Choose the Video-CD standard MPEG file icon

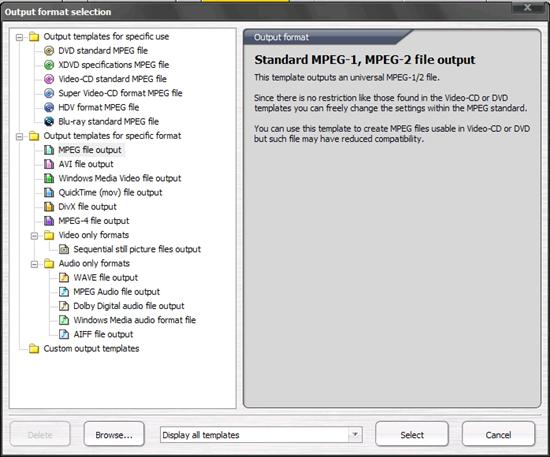pyautogui.click(x=49, y=79)
